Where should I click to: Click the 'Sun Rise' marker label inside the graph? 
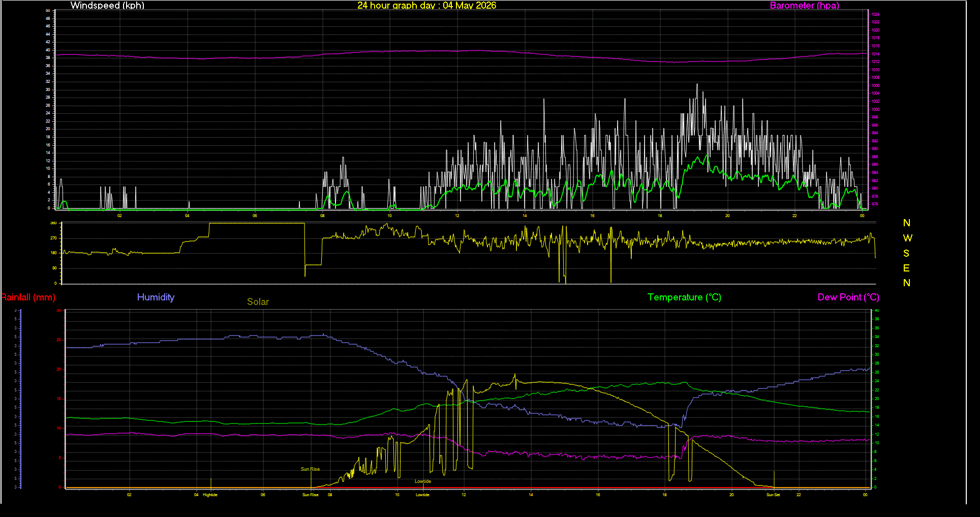pyautogui.click(x=311, y=469)
